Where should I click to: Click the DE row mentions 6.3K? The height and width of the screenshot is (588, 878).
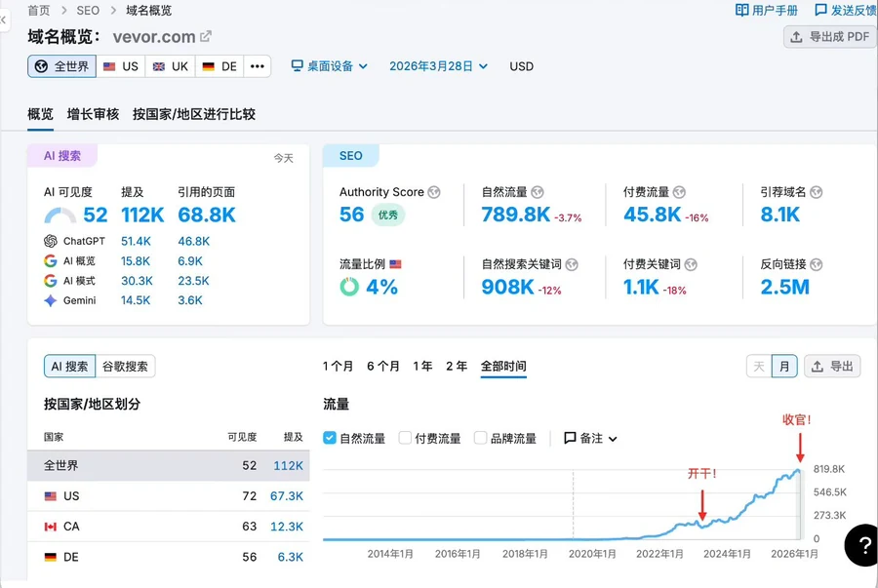(x=290, y=557)
